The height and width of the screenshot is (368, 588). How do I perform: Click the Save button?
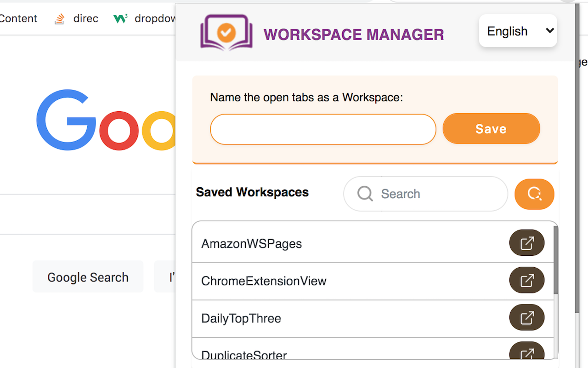(491, 129)
